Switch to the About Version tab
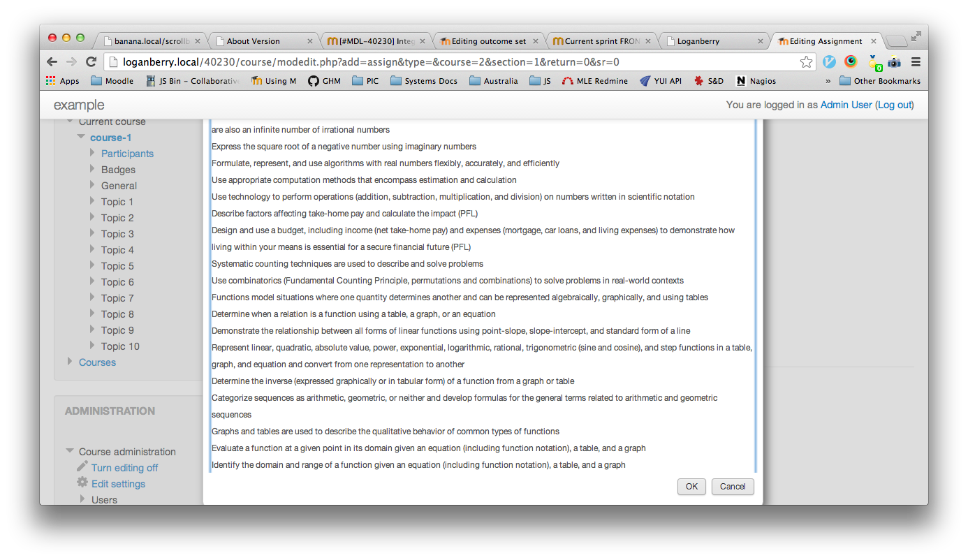 click(263, 41)
